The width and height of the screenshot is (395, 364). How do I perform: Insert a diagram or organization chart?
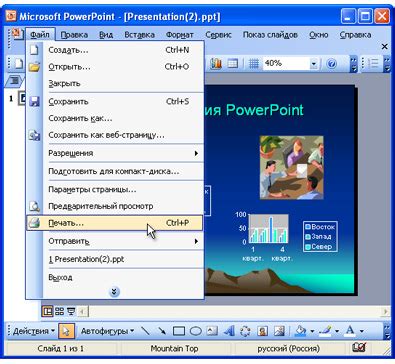245,331
